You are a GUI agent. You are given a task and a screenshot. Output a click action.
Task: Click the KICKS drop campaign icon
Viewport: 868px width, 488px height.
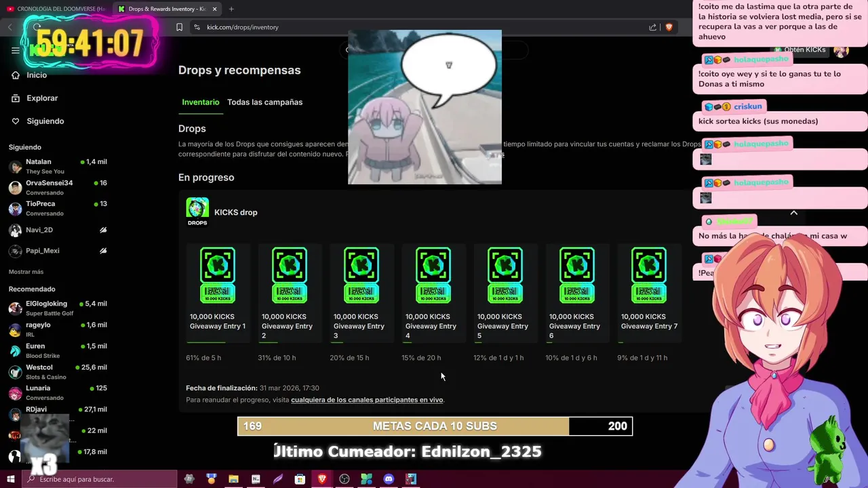tap(197, 212)
